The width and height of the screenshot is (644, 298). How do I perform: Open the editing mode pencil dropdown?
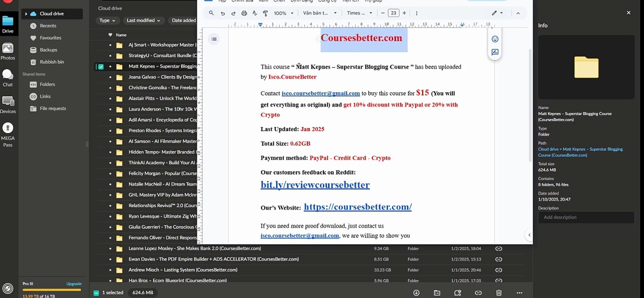(x=497, y=13)
